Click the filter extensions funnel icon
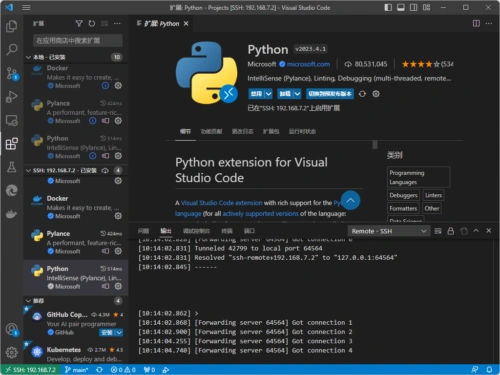Viewport: 500px width, 375px height. pyautogui.click(x=79, y=23)
